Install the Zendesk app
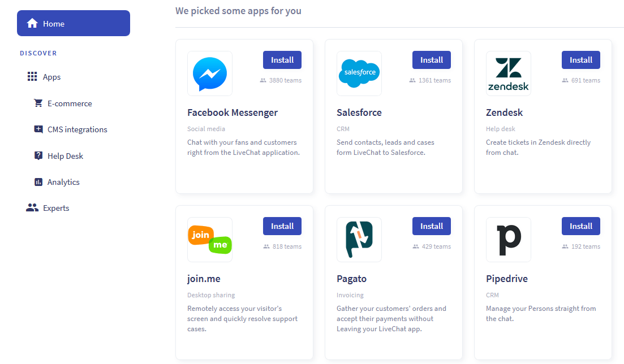Screen dimensions: 624x364 click(x=580, y=60)
